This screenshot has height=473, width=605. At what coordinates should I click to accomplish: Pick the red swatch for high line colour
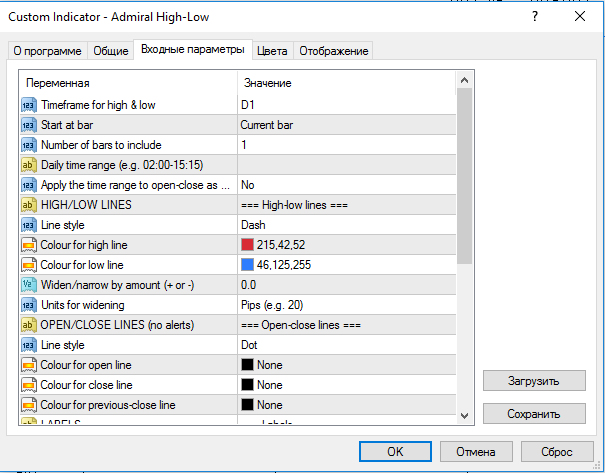coord(247,245)
